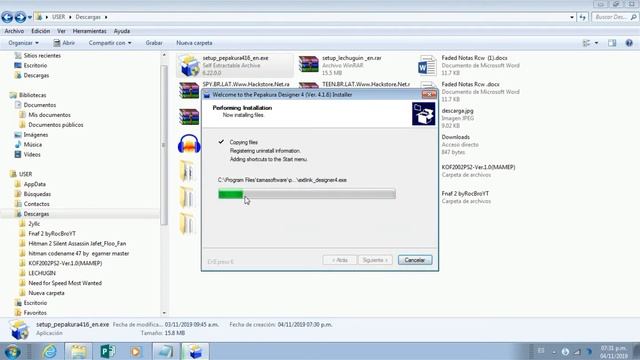Open Herramientas menu
Screen dimensions: 640x360
click(89, 31)
